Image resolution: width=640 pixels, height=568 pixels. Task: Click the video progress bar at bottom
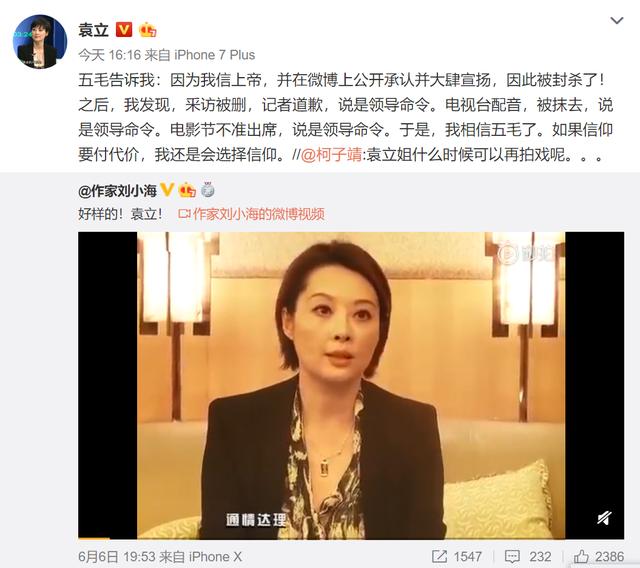351,538
